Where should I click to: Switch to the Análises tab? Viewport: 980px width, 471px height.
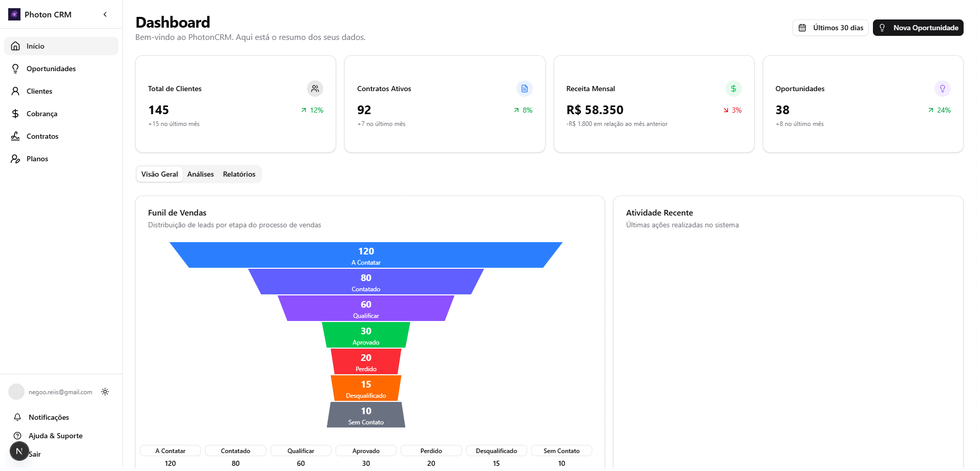coord(200,174)
